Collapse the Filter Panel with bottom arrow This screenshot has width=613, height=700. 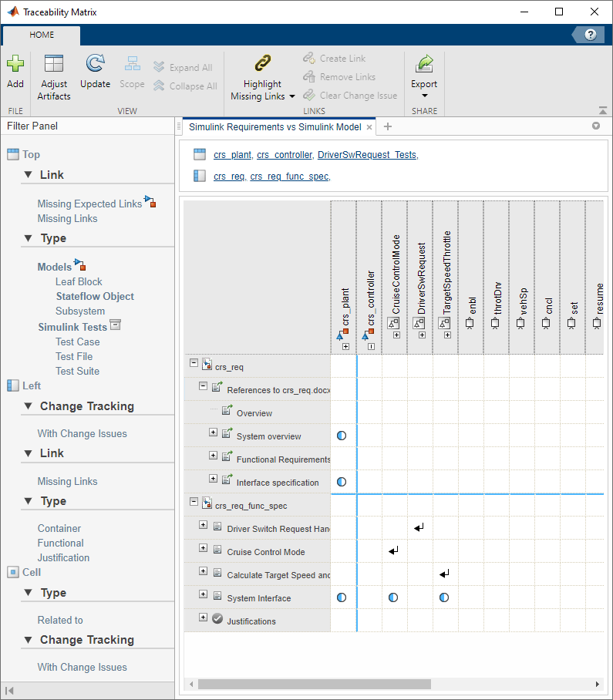pyautogui.click(x=9, y=691)
